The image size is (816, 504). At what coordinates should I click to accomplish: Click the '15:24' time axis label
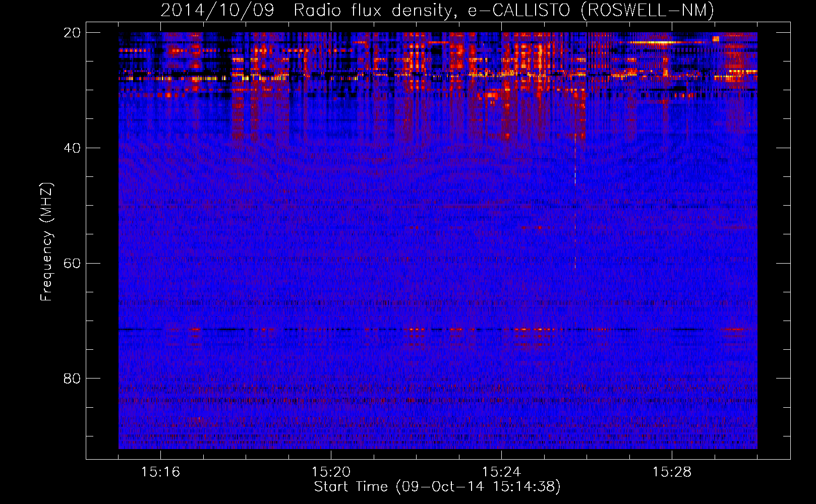(501, 472)
